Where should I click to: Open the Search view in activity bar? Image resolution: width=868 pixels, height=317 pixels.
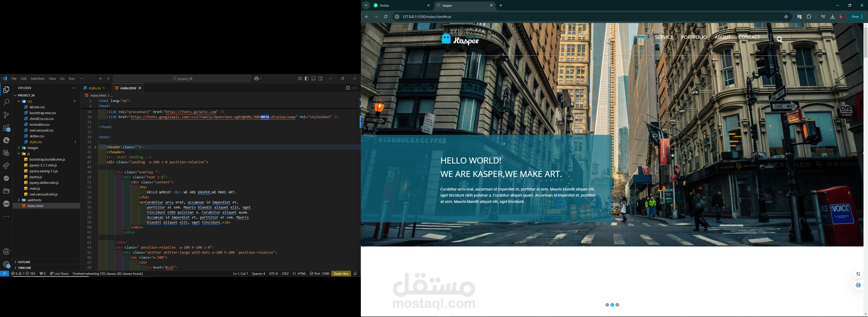click(x=6, y=102)
